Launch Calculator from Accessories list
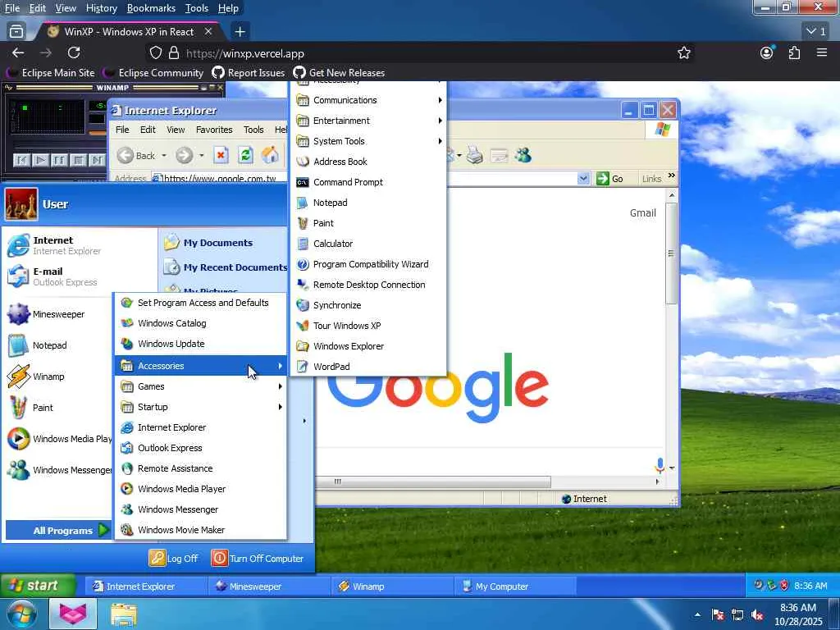 tap(368, 244)
